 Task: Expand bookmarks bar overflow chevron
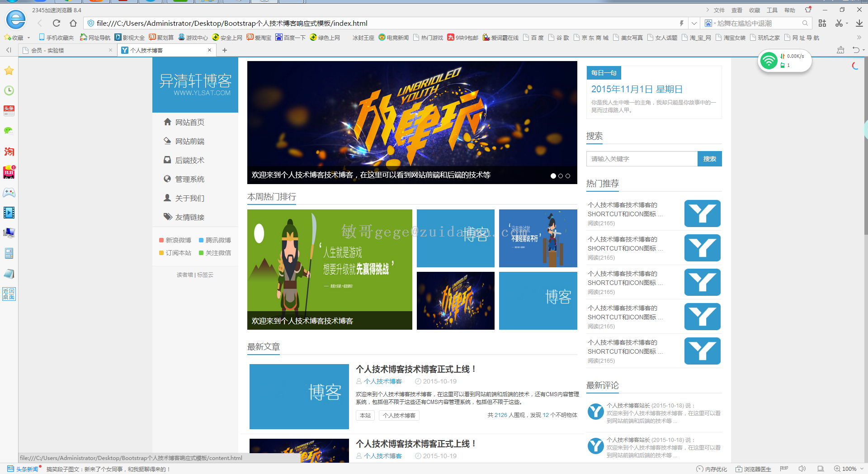(859, 38)
